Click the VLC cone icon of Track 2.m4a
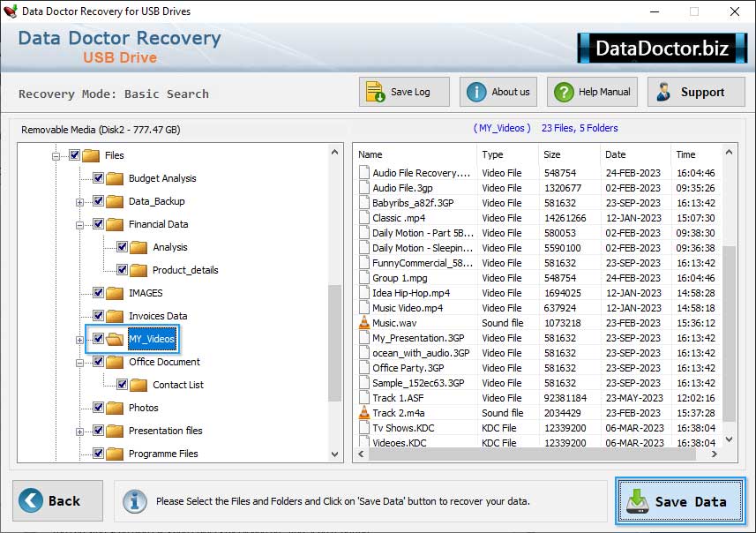 pos(364,413)
